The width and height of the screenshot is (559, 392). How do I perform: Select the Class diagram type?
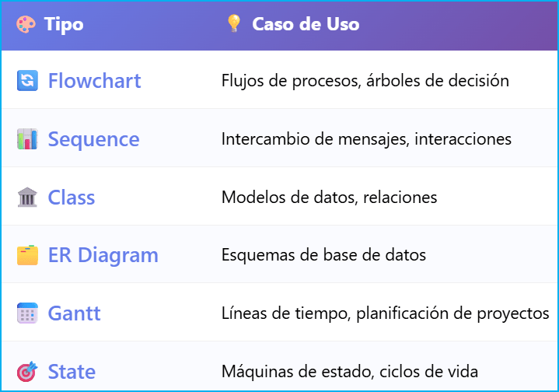(72, 198)
